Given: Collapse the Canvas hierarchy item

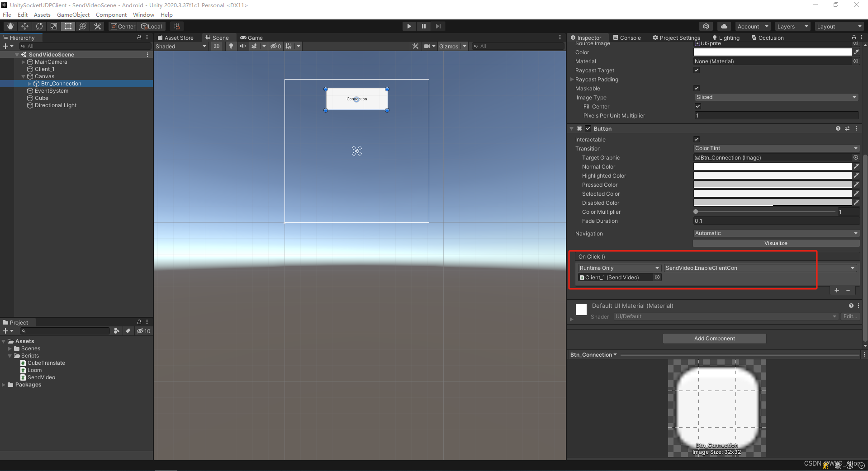Looking at the screenshot, I should pos(24,76).
